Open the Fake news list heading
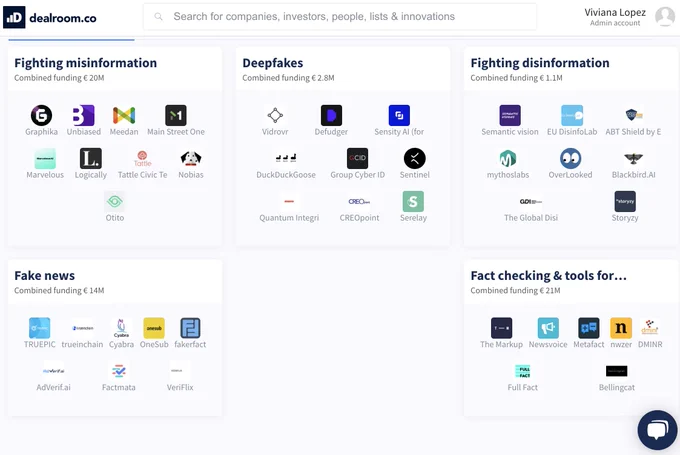Viewport: 680px width, 455px height. [45, 275]
